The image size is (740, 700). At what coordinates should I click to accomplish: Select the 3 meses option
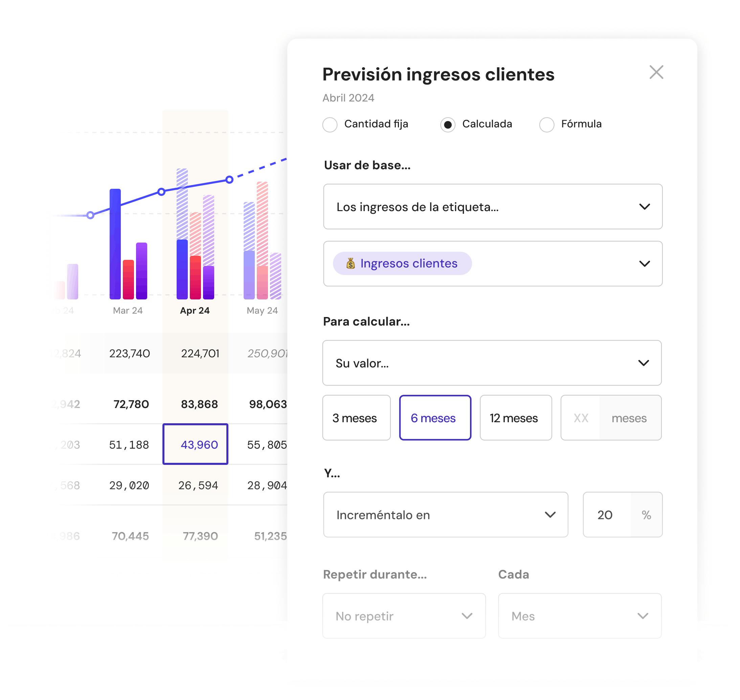pyautogui.click(x=356, y=417)
